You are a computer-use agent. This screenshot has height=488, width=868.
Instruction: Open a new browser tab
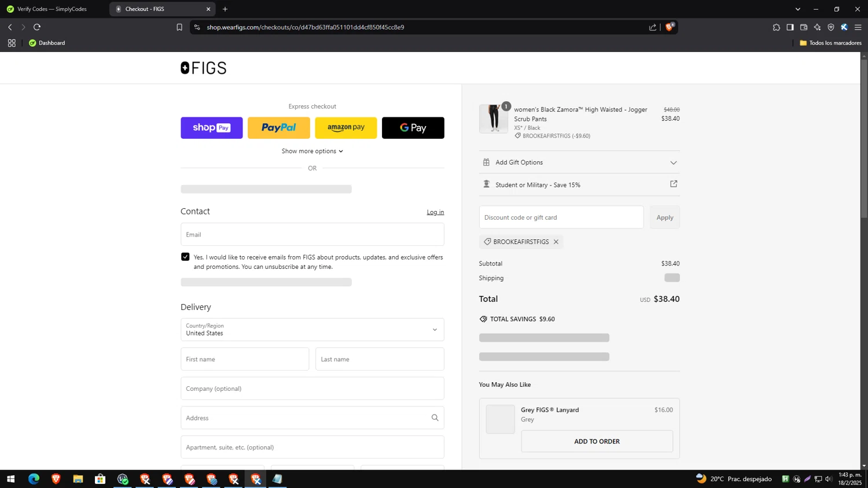[225, 9]
